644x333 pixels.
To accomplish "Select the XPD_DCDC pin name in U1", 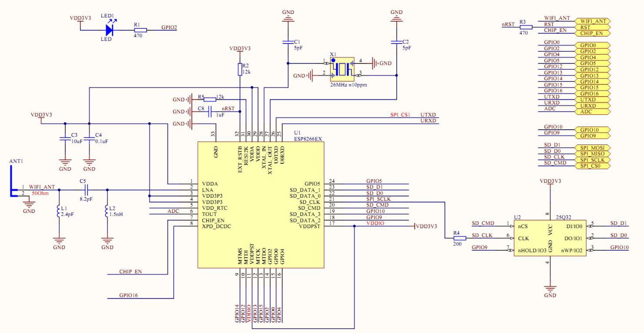I will coord(216,227).
